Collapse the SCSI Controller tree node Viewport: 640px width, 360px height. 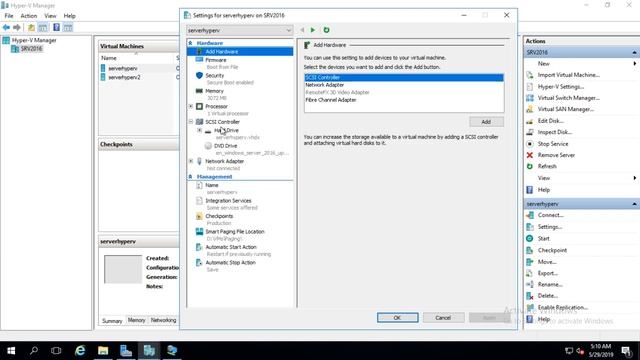point(191,122)
